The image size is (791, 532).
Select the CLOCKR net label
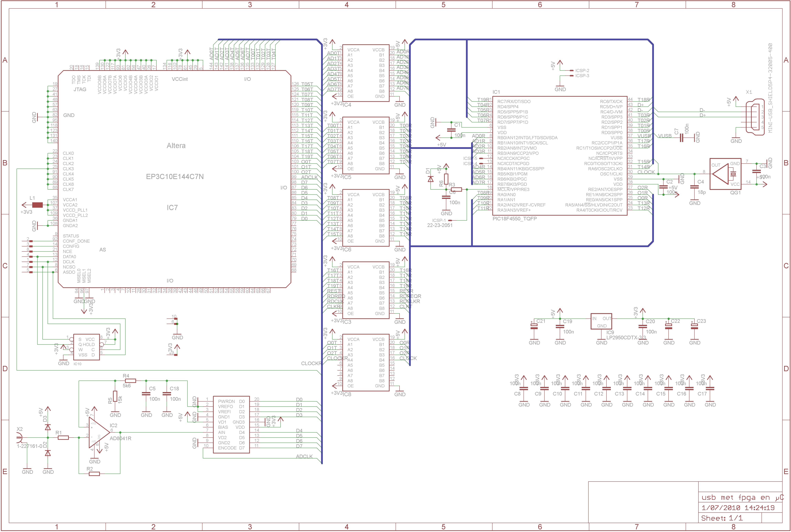pos(311,363)
